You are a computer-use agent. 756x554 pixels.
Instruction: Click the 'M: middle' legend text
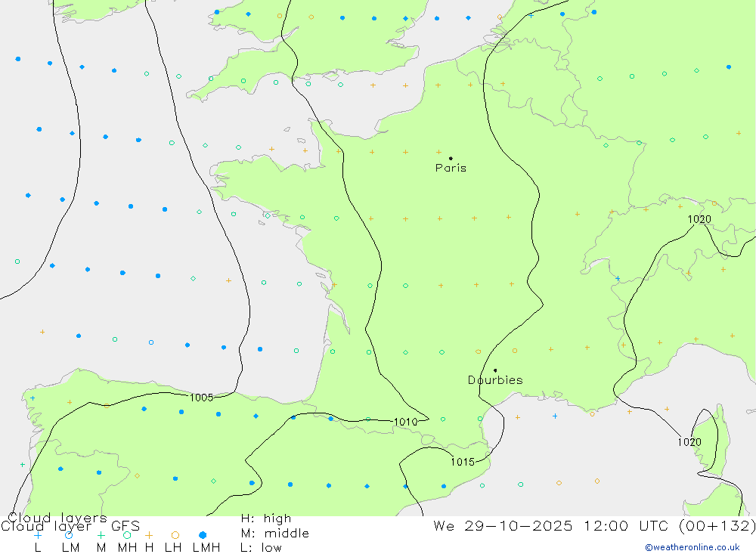pyautogui.click(x=275, y=534)
